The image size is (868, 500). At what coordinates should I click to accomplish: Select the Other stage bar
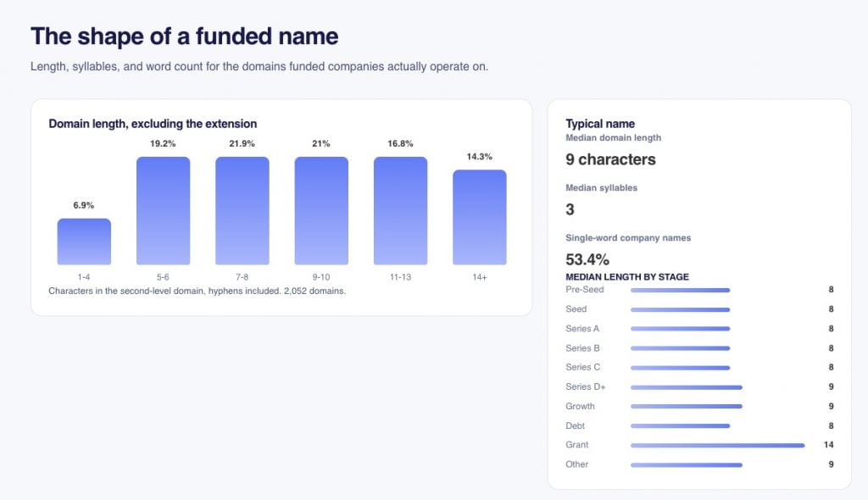(x=687, y=465)
